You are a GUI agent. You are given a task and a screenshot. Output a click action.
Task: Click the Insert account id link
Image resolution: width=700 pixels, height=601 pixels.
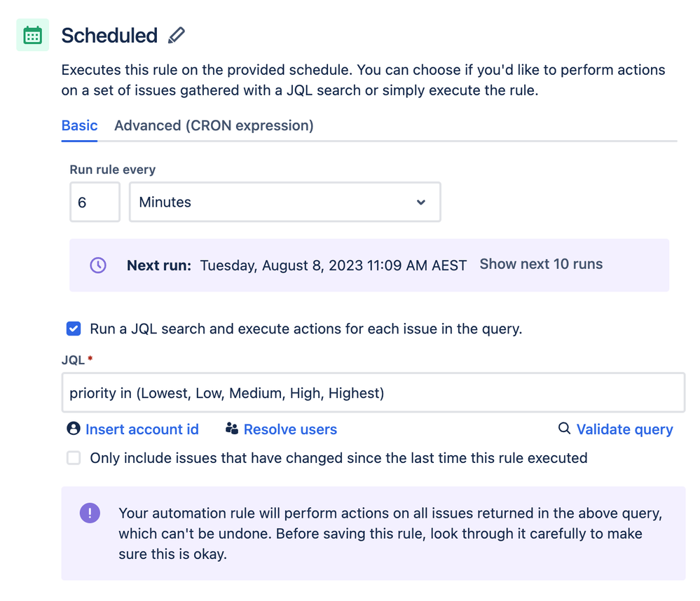pos(142,429)
